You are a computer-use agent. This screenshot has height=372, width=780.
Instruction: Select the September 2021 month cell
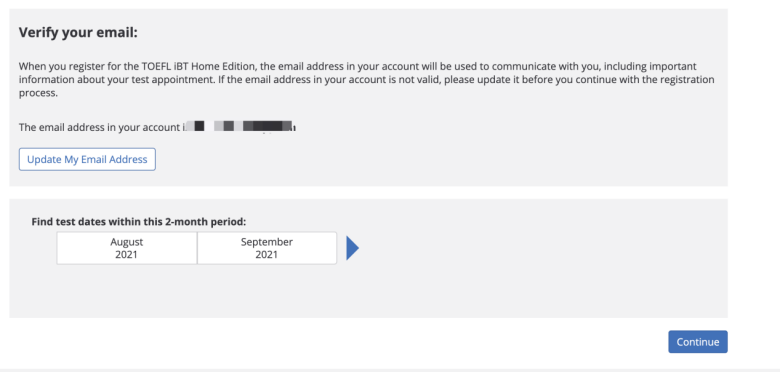click(x=267, y=248)
